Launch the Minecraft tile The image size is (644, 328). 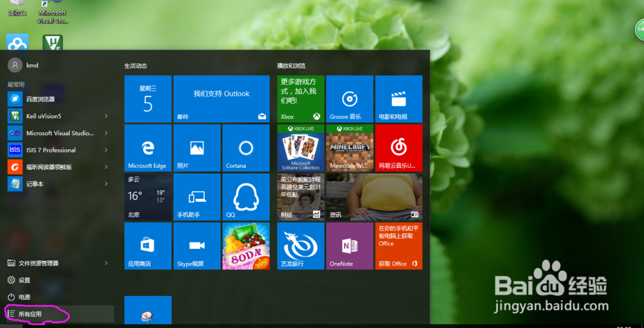350,148
